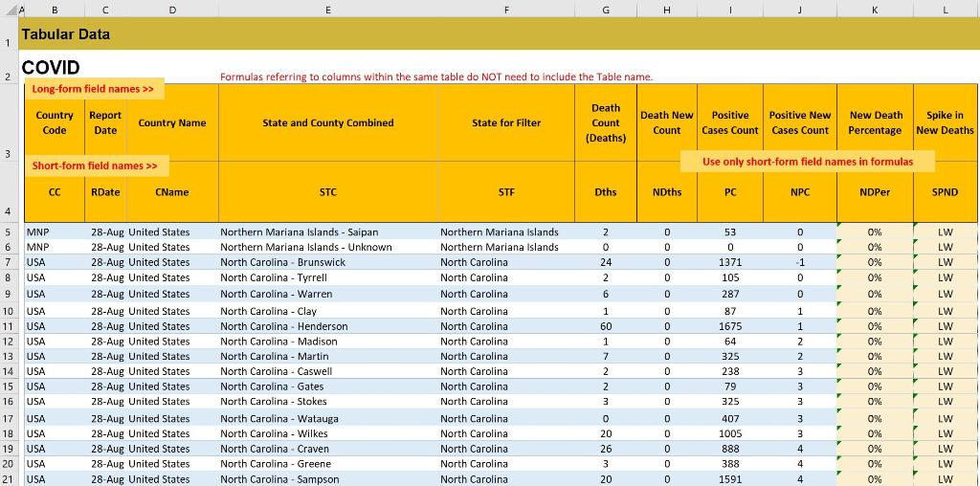The height and width of the screenshot is (486, 980).
Task: Select the death count cell showing 60
Action: click(x=605, y=326)
